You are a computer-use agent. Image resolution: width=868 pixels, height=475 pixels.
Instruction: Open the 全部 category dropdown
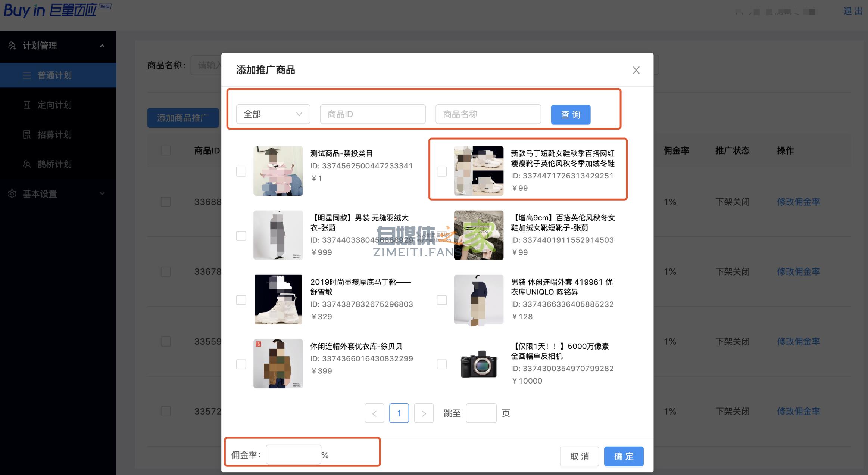point(273,114)
